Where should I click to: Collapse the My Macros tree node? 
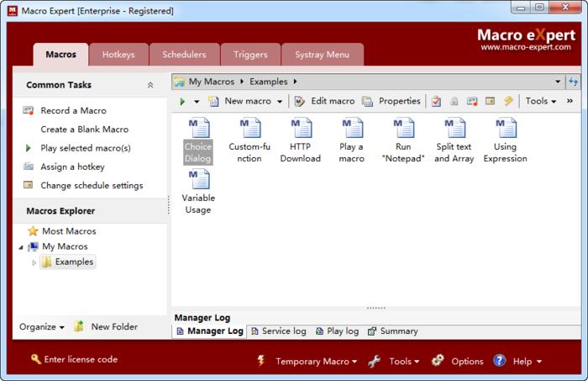click(x=21, y=247)
